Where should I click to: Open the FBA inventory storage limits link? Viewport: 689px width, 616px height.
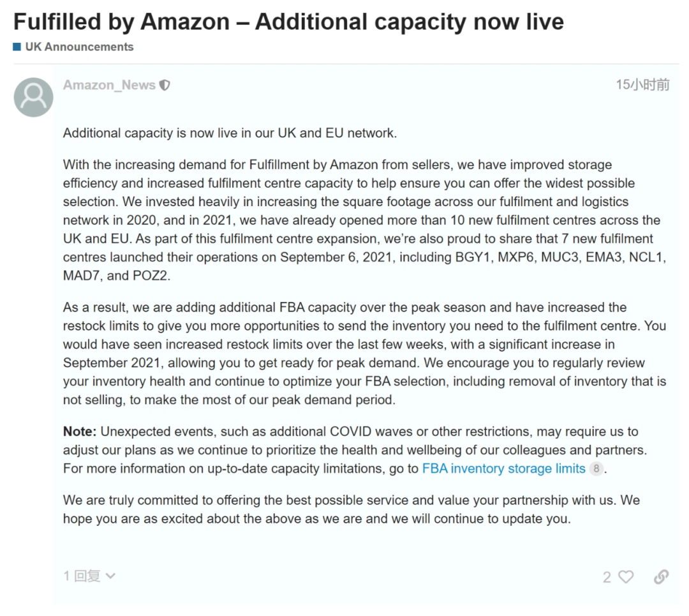[x=503, y=469]
